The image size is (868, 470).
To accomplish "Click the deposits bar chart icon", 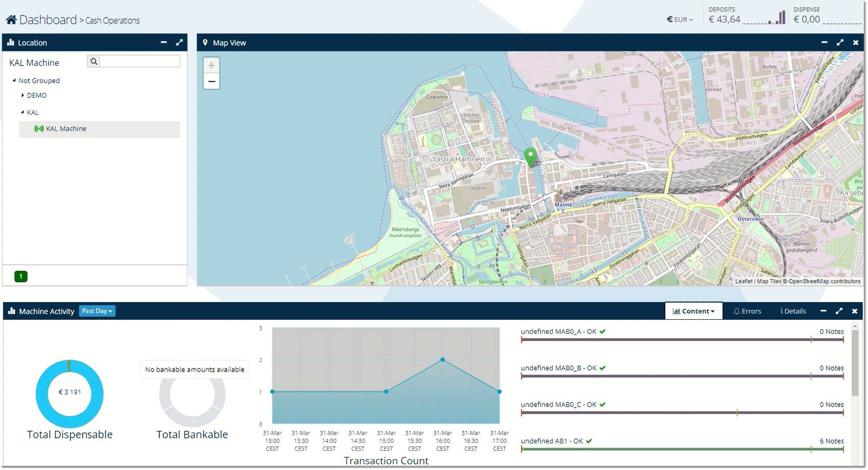I will pos(778,18).
